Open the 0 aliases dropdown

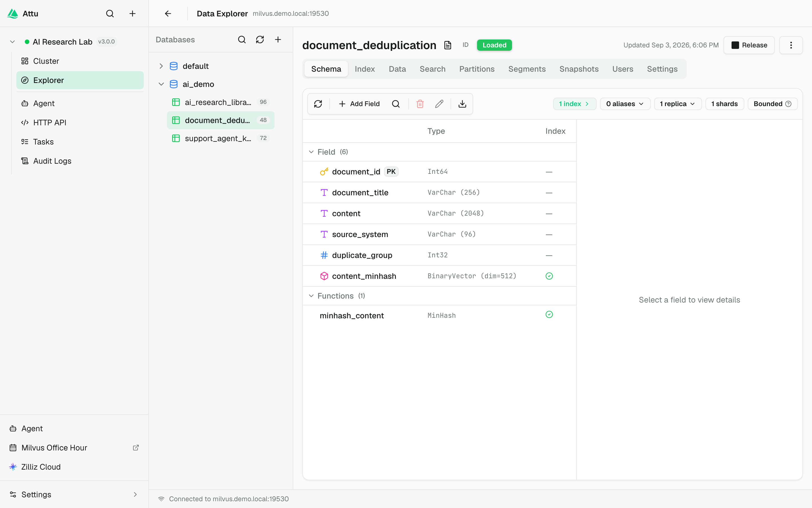coord(625,104)
